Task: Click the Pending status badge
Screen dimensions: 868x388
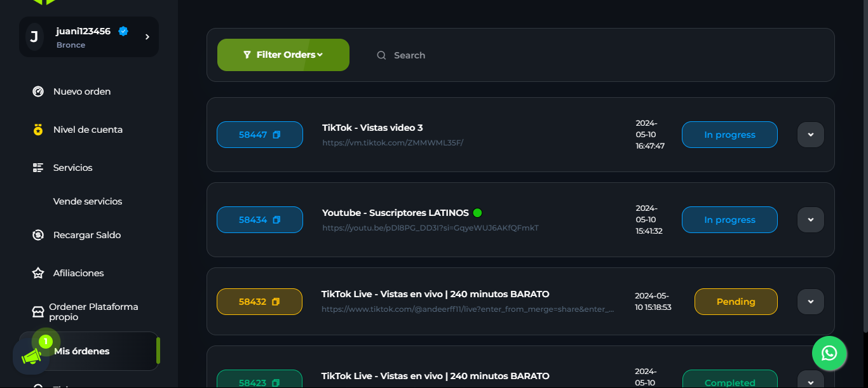Action: (735, 302)
